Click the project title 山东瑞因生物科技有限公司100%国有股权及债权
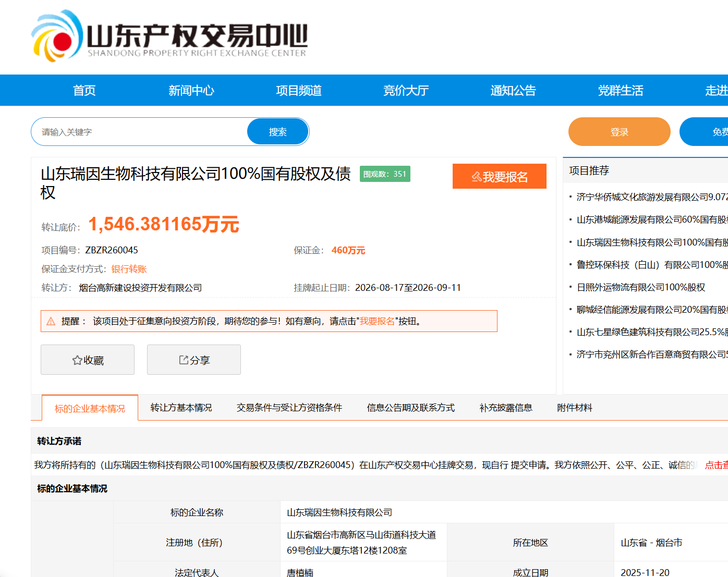This screenshot has width=728, height=577. click(196, 183)
